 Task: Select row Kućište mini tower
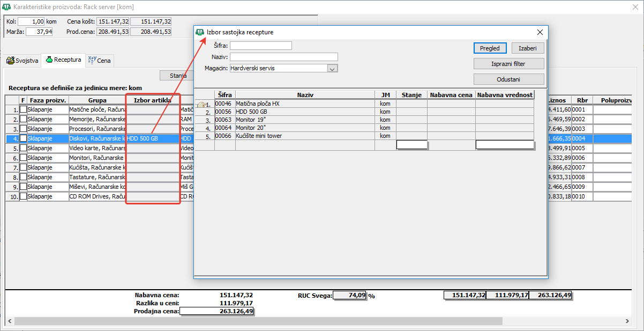[x=364, y=136]
